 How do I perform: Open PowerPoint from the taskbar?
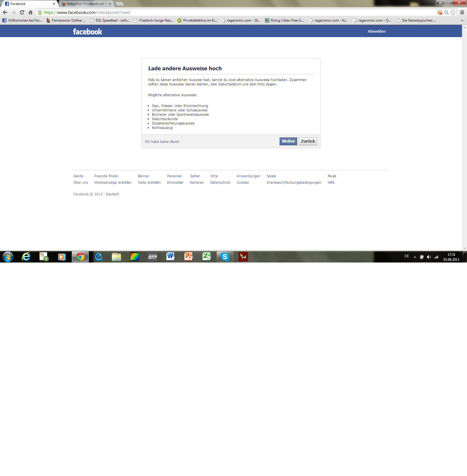tap(189, 257)
